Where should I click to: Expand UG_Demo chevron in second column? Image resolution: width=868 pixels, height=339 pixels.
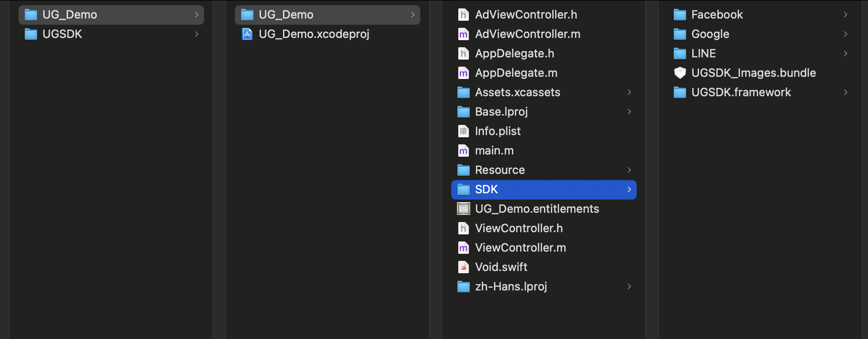pos(413,15)
